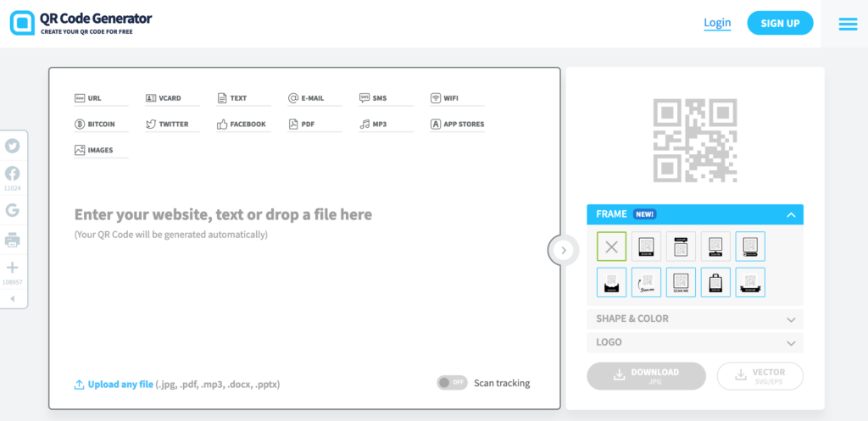The height and width of the screenshot is (421, 868).
Task: Open more sharing options plus icon
Action: [x=12, y=269]
